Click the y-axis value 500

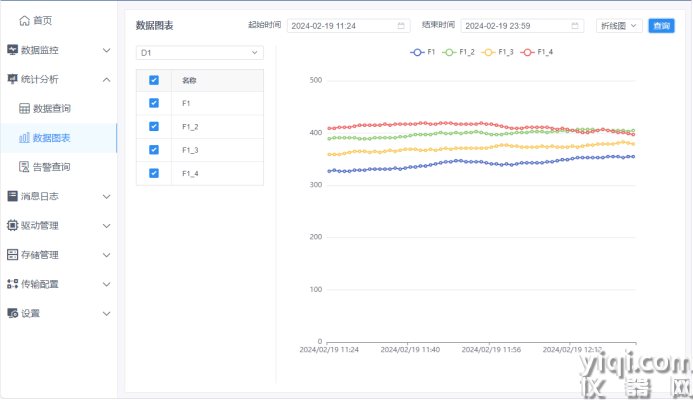316,80
